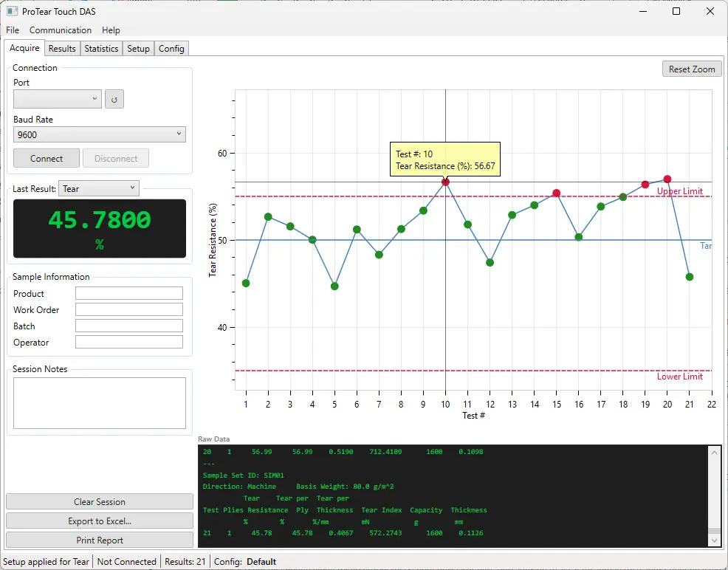Click the Product input field
The width and height of the screenshot is (728, 570).
(x=129, y=293)
